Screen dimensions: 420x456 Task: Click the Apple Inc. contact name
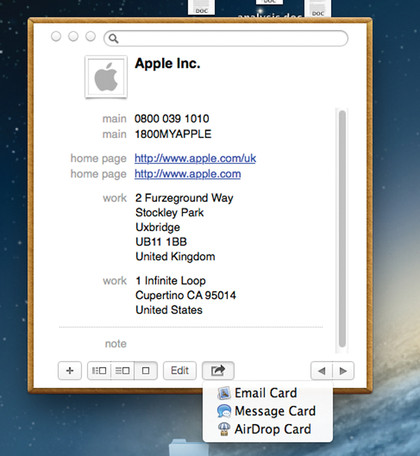pos(167,63)
